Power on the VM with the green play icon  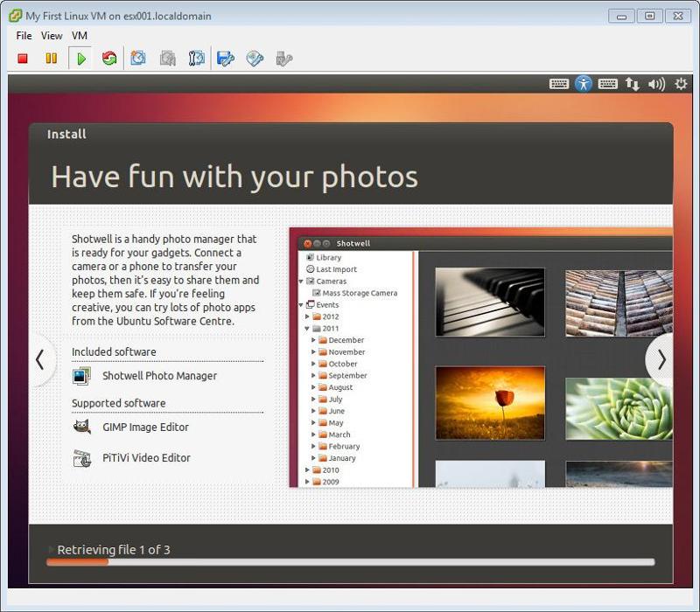(x=80, y=59)
